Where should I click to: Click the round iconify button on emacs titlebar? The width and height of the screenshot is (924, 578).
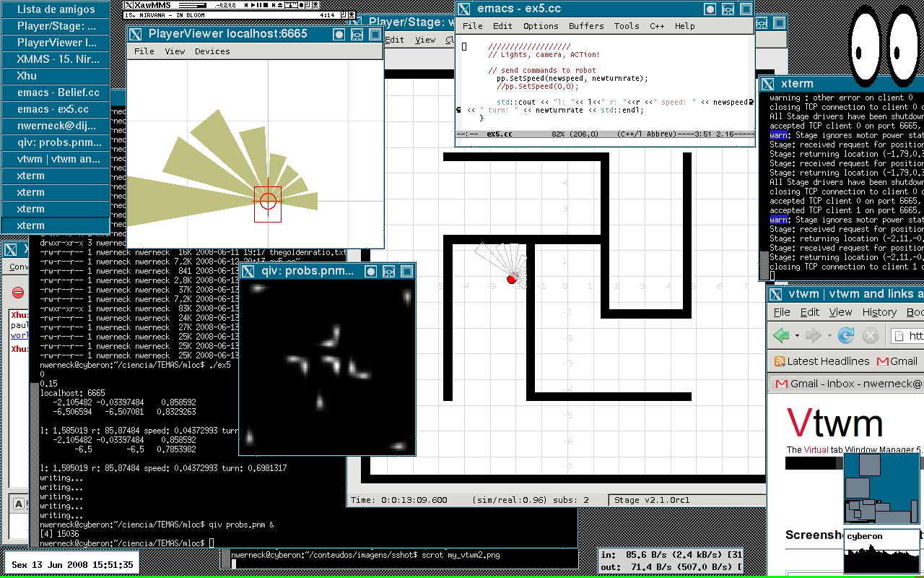click(710, 9)
